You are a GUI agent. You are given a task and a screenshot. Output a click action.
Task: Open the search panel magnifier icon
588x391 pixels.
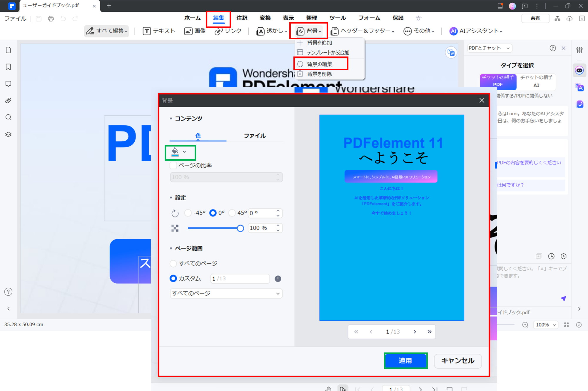click(x=8, y=117)
